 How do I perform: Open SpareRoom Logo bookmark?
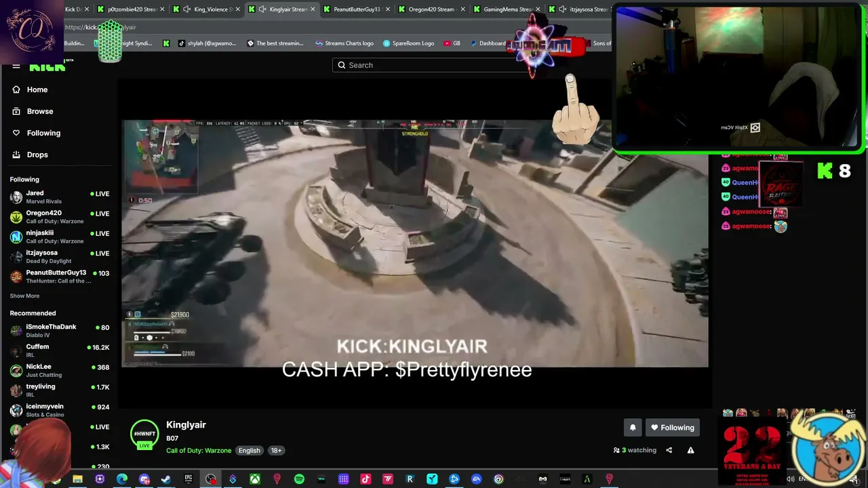408,43
